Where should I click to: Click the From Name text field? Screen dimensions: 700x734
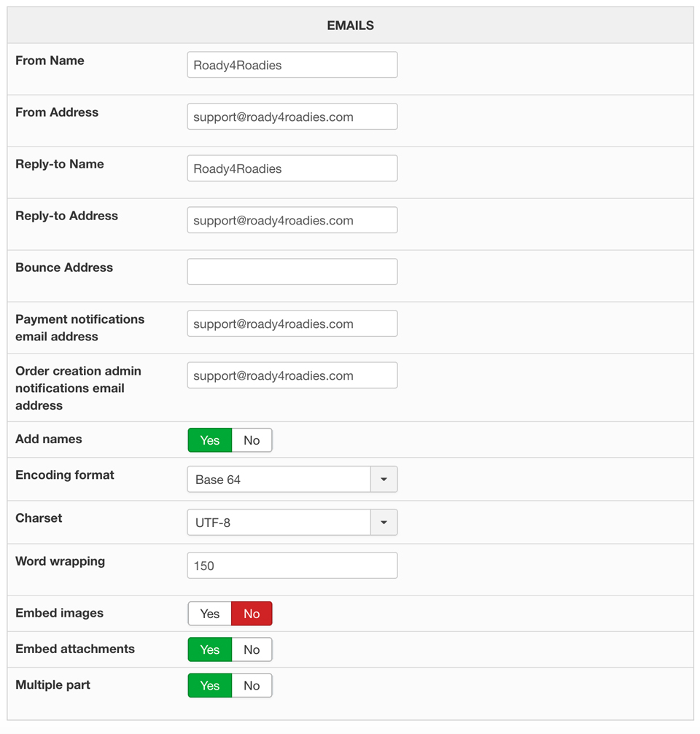(292, 65)
